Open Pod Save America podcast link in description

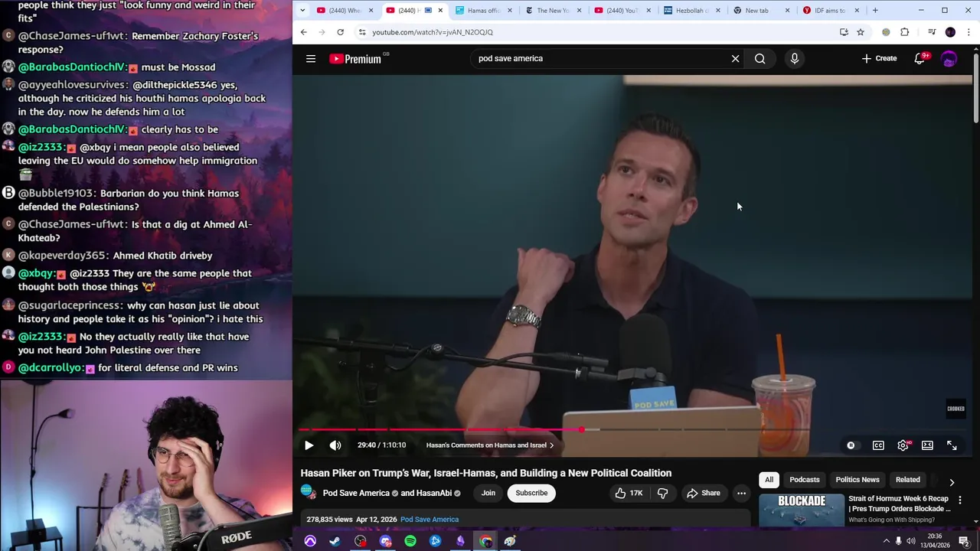click(430, 520)
